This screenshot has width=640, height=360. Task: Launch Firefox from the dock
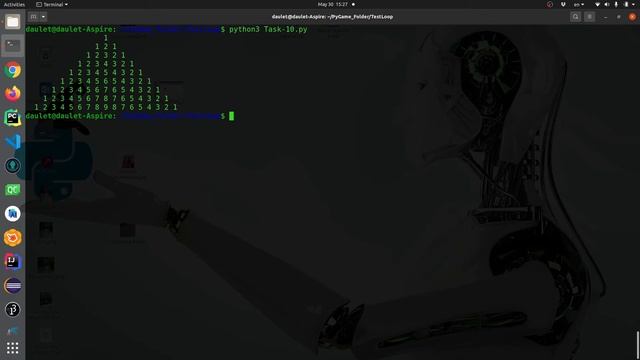tap(13, 93)
